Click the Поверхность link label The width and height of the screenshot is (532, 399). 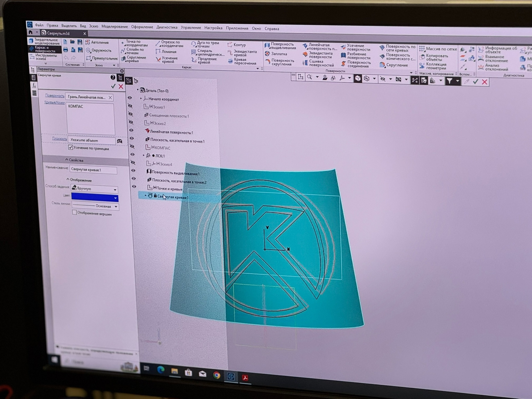point(55,96)
